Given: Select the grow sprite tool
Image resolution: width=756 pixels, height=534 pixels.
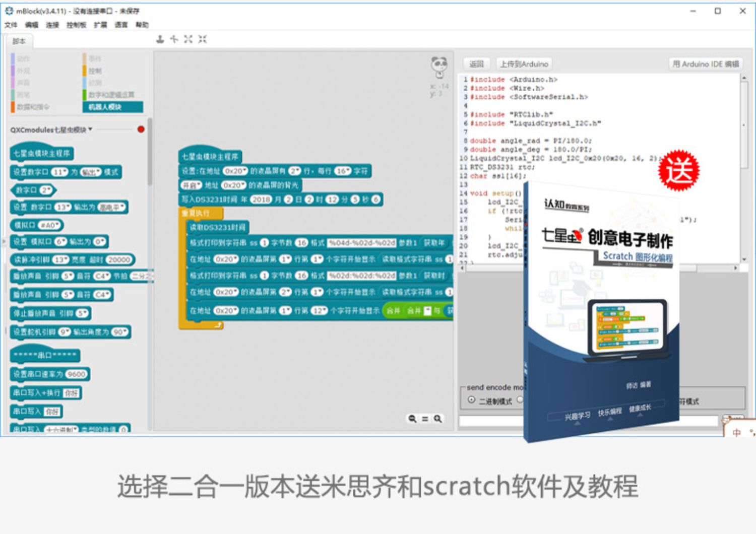Looking at the screenshot, I should [188, 39].
